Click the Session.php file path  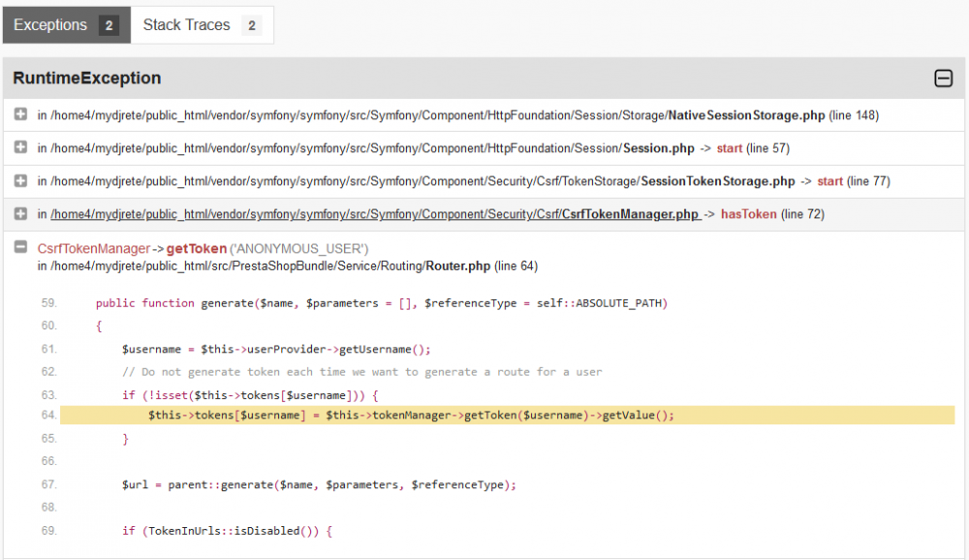click(373, 148)
